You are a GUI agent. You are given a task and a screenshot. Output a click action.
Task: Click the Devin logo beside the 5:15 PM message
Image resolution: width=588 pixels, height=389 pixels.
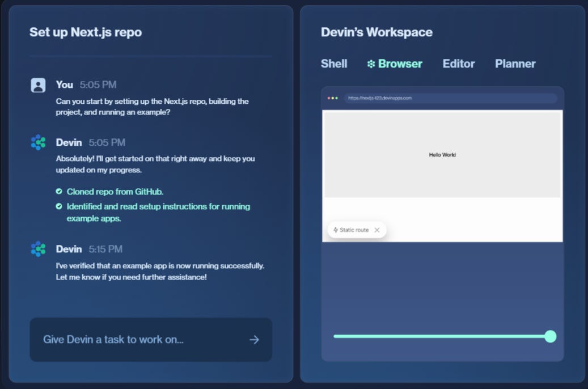pos(38,249)
